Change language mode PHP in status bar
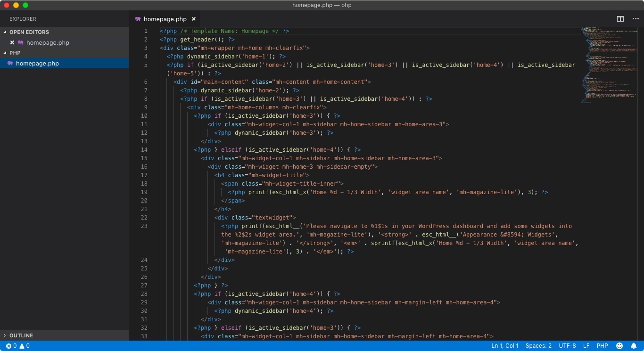This screenshot has height=351, width=644. coord(602,346)
